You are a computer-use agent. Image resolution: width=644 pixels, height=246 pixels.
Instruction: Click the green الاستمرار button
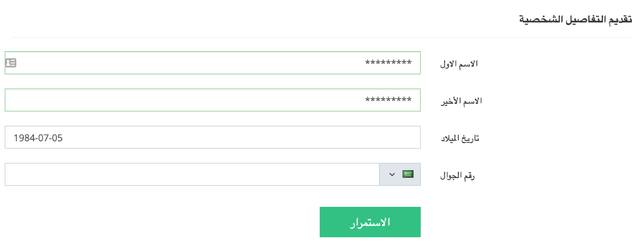tap(370, 222)
